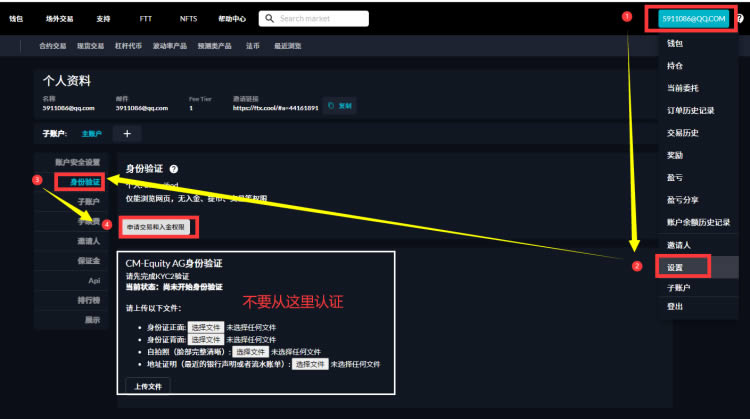Choose file for 身份证正面
Image resolution: width=750 pixels, height=419 pixels.
[205, 326]
